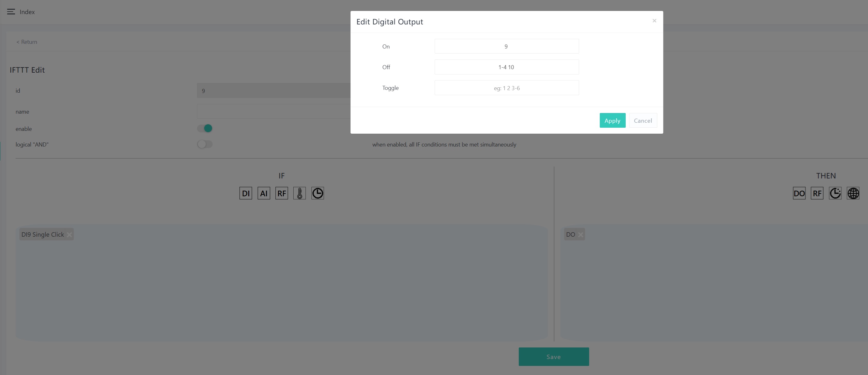
Task: Click the AI analog input condition icon
Action: pyautogui.click(x=264, y=193)
